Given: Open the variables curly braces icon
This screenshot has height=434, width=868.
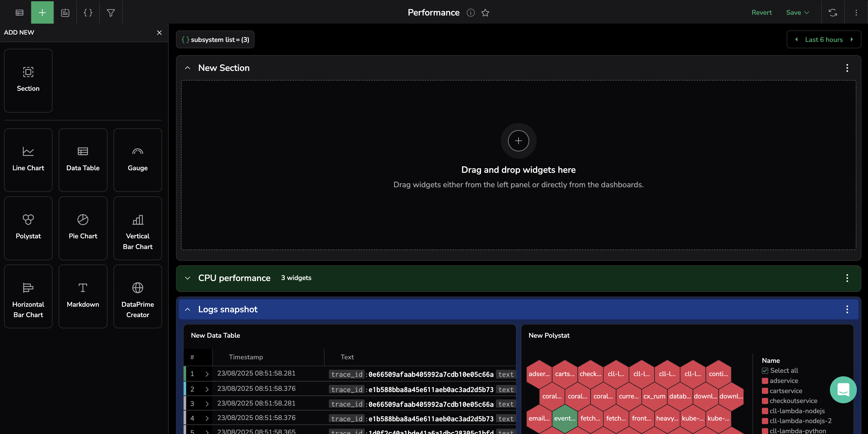Looking at the screenshot, I should 88,12.
